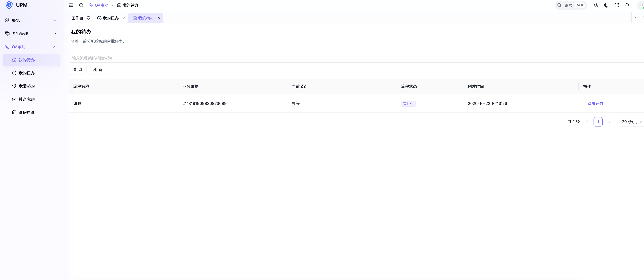Click the 票签 current node cell
Viewport: 644px width, 280px height.
295,104
